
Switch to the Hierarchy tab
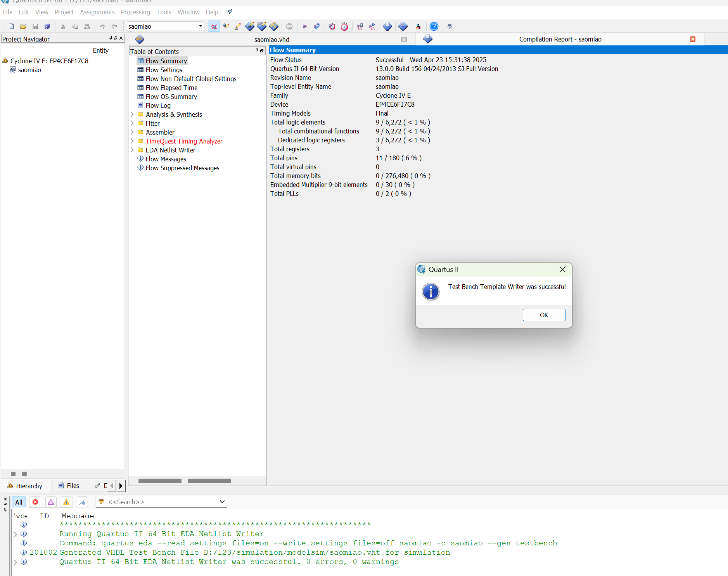tap(25, 486)
